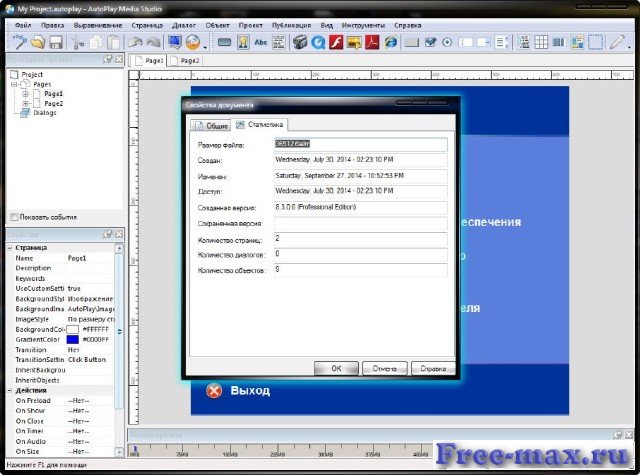The width and height of the screenshot is (640, 475).
Task: Insert an xButton object (gray rectangle)
Action: [x=412, y=42]
